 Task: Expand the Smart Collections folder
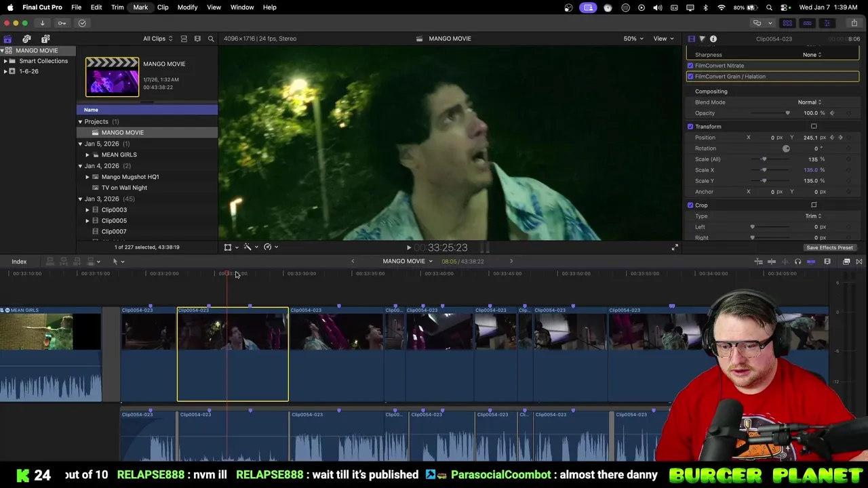tap(5, 61)
